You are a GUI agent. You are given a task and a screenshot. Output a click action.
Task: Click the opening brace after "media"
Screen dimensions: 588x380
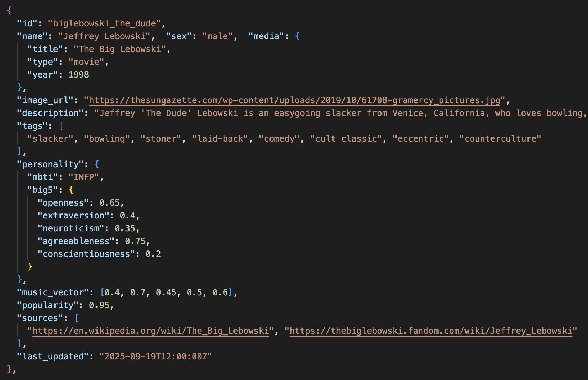coord(298,36)
